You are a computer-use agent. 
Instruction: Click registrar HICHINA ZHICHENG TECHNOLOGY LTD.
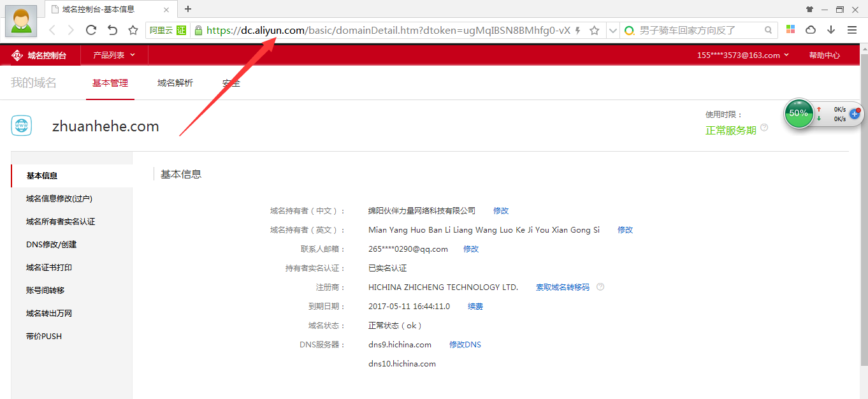444,287
